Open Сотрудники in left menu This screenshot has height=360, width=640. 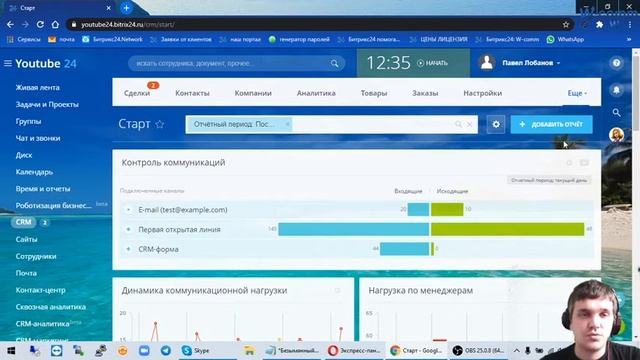(36, 256)
